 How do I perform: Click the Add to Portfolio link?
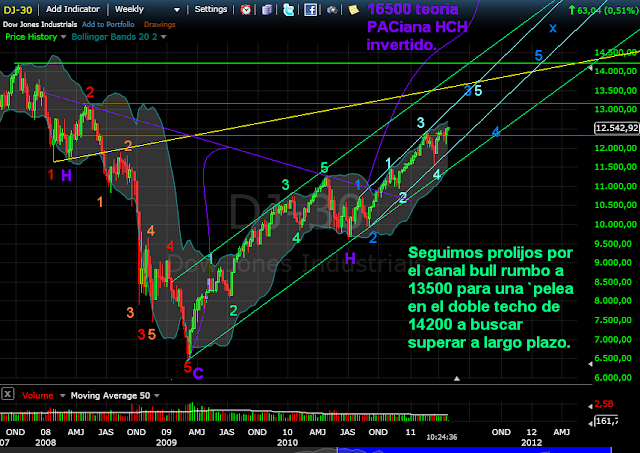pyautogui.click(x=108, y=24)
